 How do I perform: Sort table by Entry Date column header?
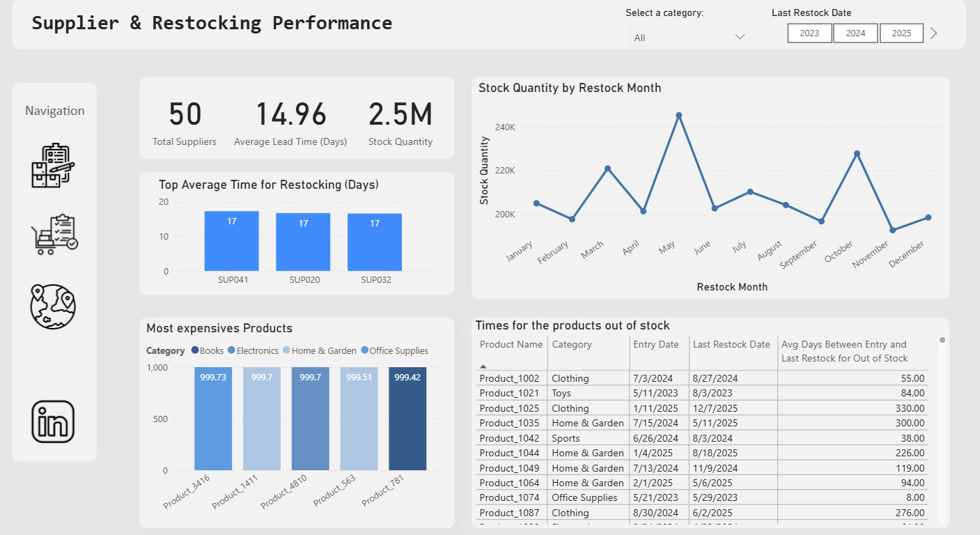coord(656,344)
